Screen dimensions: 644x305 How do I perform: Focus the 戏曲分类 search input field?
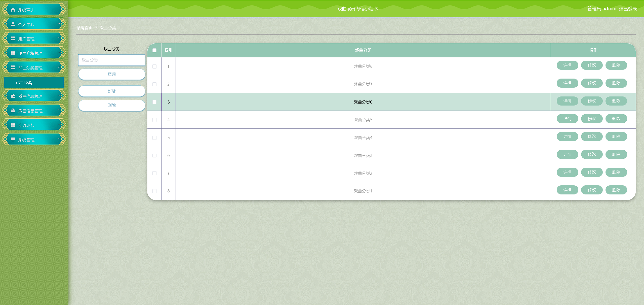pos(112,60)
